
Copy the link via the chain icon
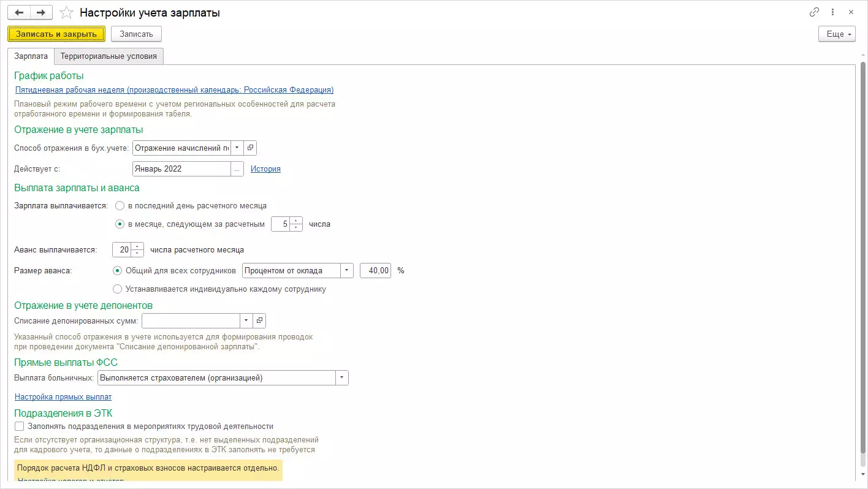click(814, 12)
